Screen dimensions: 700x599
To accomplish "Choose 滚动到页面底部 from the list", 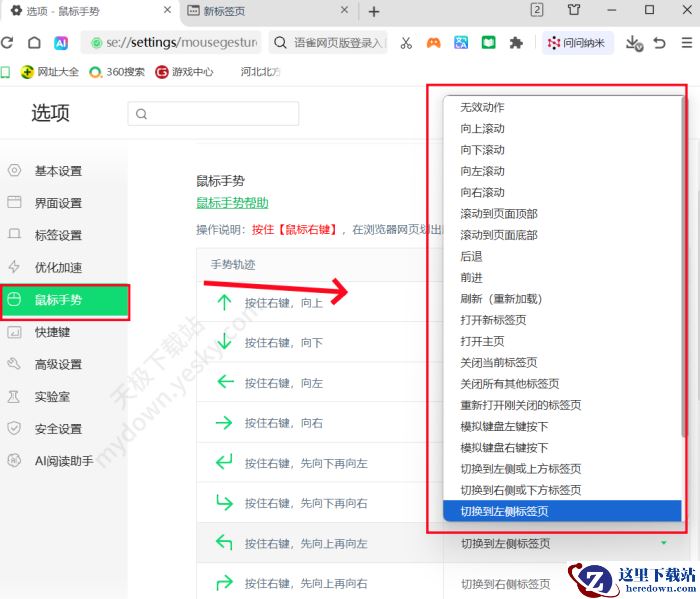I will (x=562, y=235).
